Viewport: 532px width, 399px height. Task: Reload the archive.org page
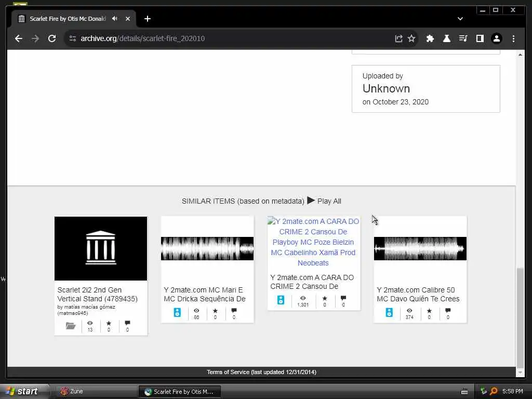52,38
